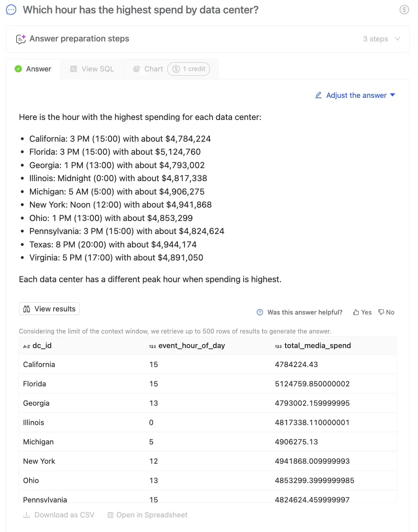Click the View results button

49,309
